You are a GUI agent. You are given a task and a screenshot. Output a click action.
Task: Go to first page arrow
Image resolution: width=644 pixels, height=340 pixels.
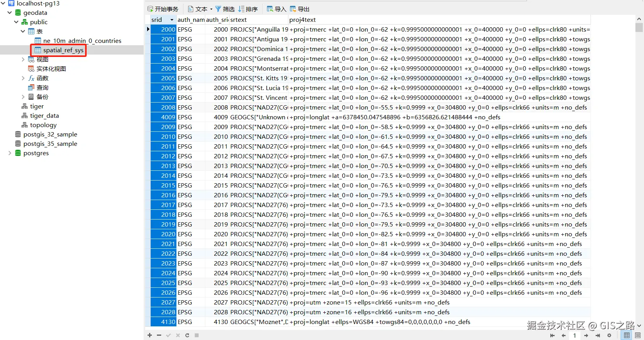tap(552, 335)
